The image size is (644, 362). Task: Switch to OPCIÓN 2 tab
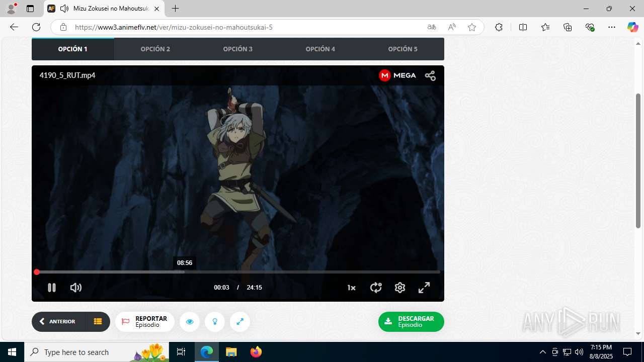coord(155,49)
